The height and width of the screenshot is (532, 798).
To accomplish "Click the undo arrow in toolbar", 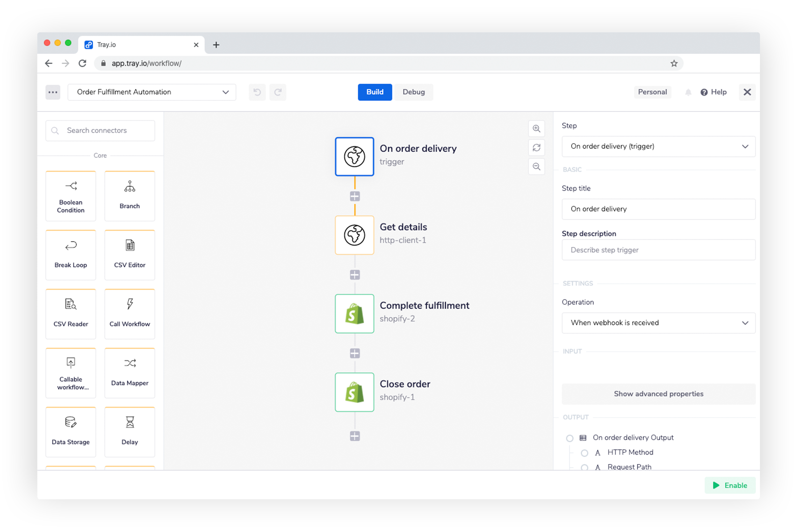I will click(257, 92).
